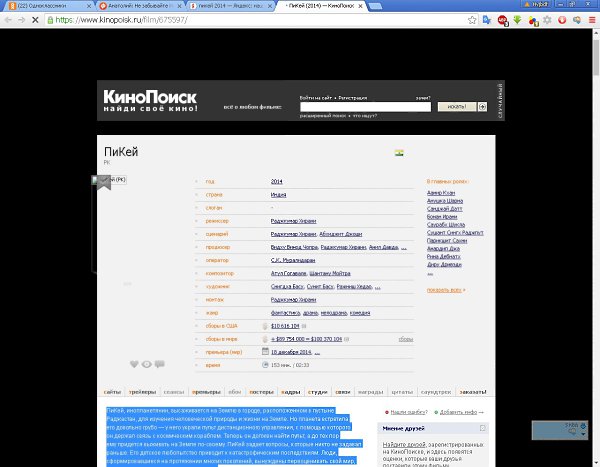Click the heart favorite icon under the poster
This screenshot has width=600, height=467.
pyautogui.click(x=132, y=364)
